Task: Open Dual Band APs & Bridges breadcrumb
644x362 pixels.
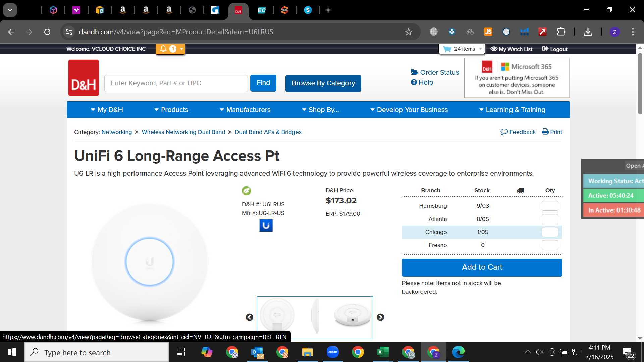Action: point(268,132)
